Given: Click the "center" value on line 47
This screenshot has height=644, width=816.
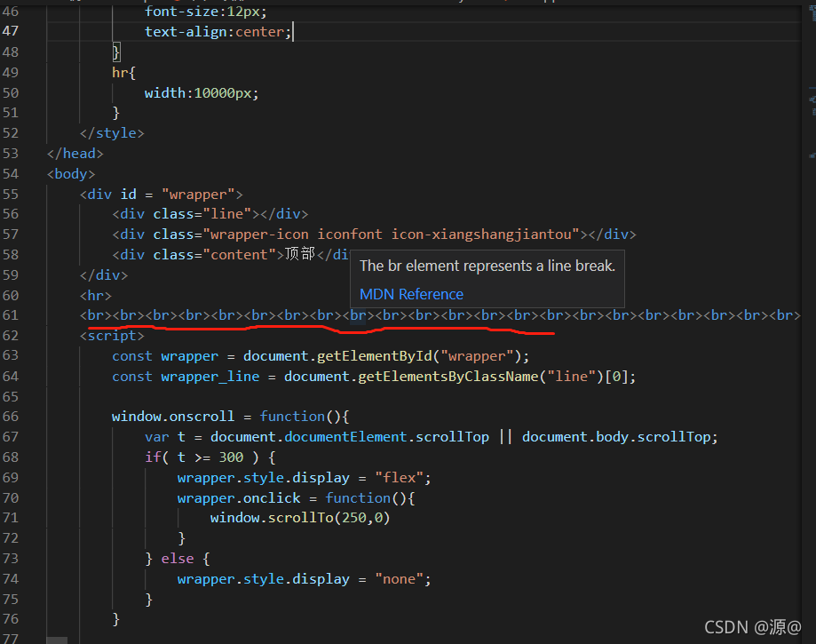Looking at the screenshot, I should pos(259,32).
